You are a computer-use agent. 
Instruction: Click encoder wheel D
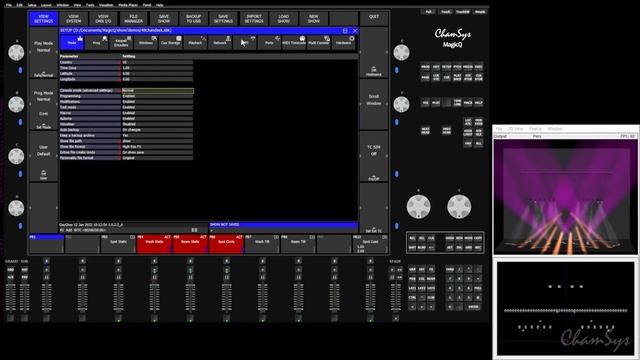[x=16, y=208]
